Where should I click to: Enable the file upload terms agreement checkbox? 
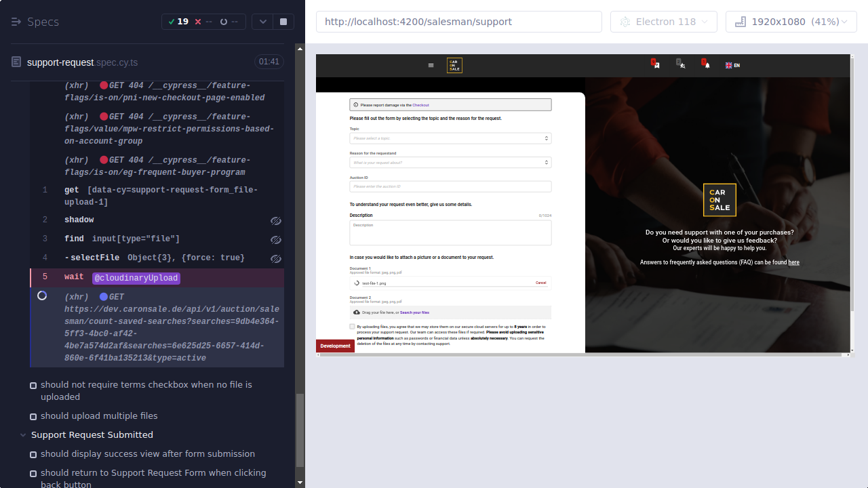point(351,326)
